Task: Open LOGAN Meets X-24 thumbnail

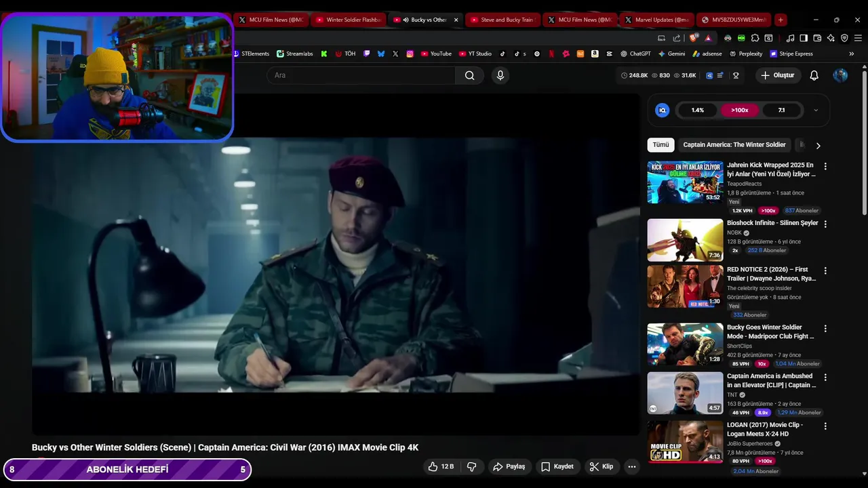Action: [x=685, y=442]
